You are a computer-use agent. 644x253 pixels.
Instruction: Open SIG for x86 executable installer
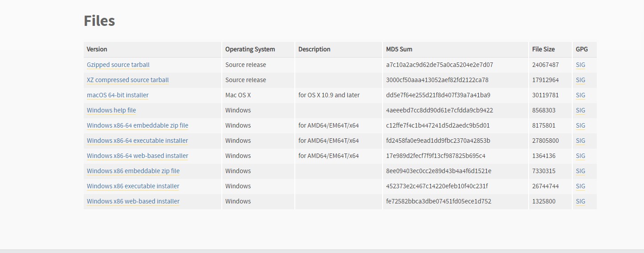(x=580, y=186)
